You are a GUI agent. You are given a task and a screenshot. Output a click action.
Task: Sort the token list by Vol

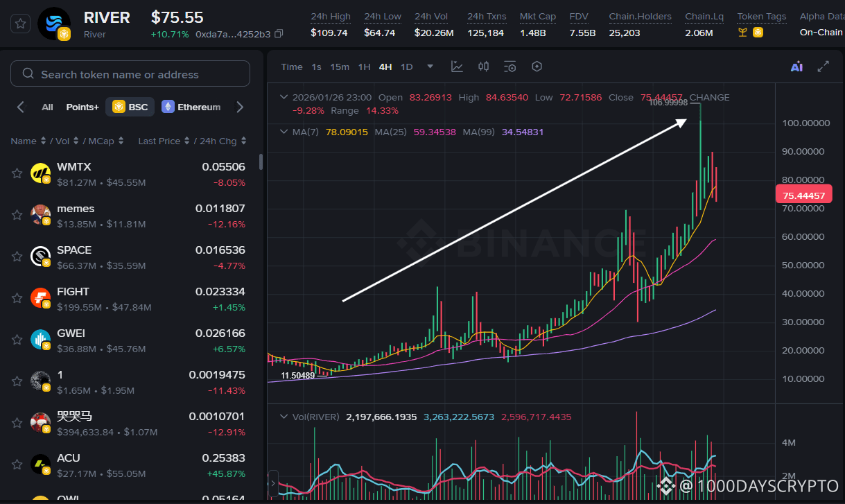pos(68,141)
